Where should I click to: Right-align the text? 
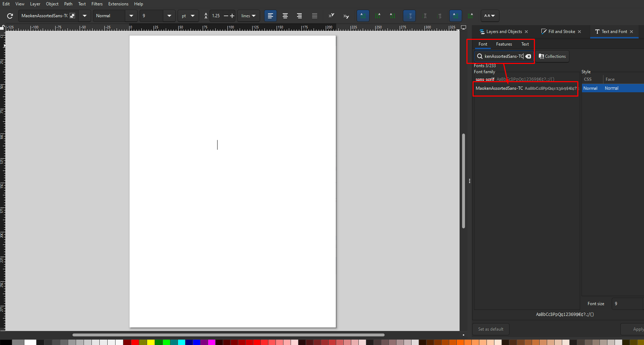299,16
